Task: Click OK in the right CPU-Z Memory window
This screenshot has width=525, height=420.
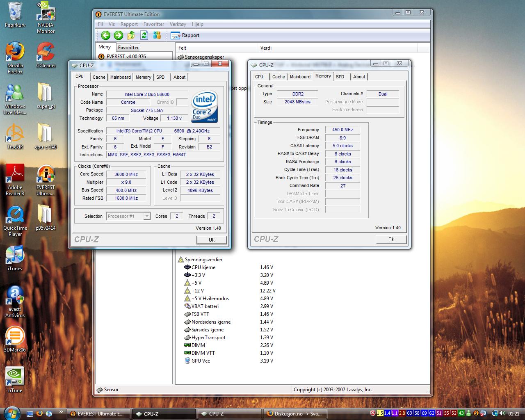Action: [391, 240]
